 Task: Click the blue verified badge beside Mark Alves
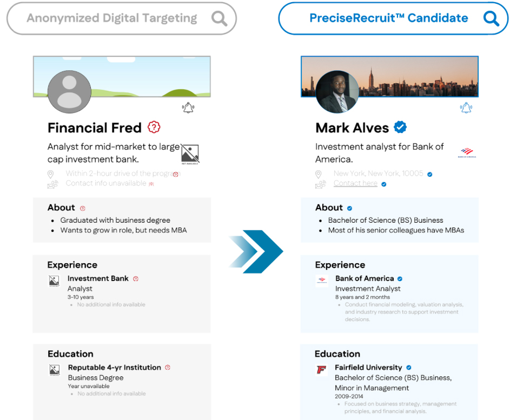point(400,127)
